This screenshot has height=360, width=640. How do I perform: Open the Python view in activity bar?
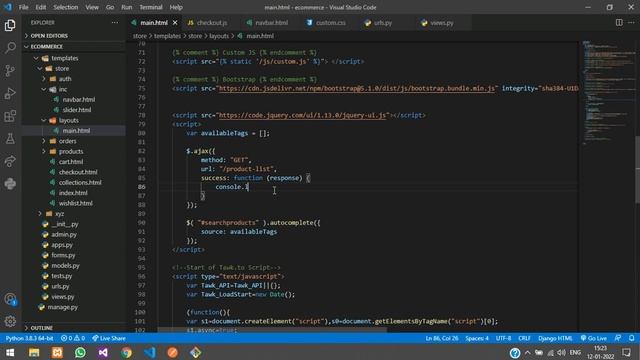tap(10, 184)
